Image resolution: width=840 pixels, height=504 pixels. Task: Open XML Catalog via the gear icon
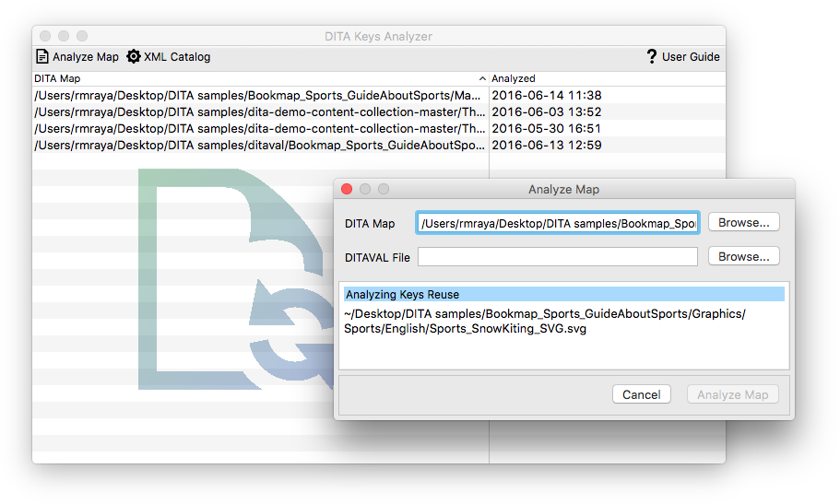(x=134, y=56)
